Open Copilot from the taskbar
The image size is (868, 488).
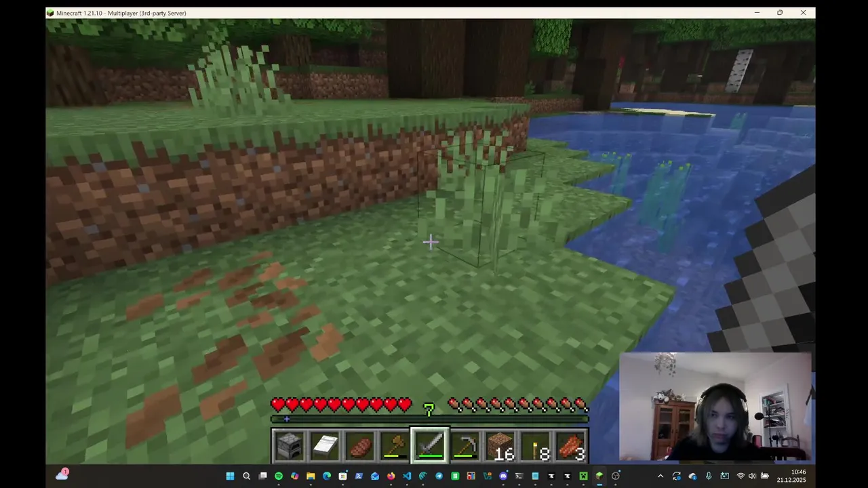tap(295, 476)
